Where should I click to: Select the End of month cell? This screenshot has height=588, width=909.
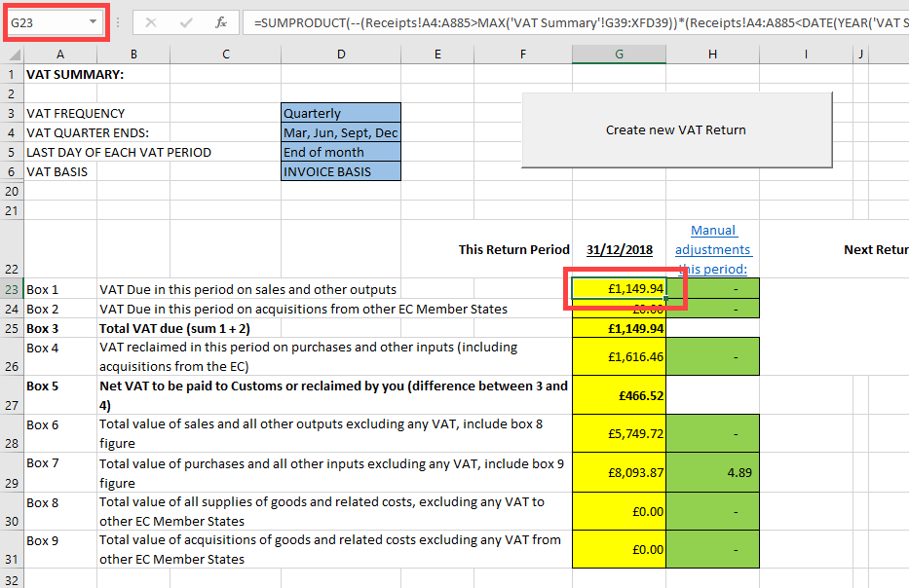coord(339,152)
